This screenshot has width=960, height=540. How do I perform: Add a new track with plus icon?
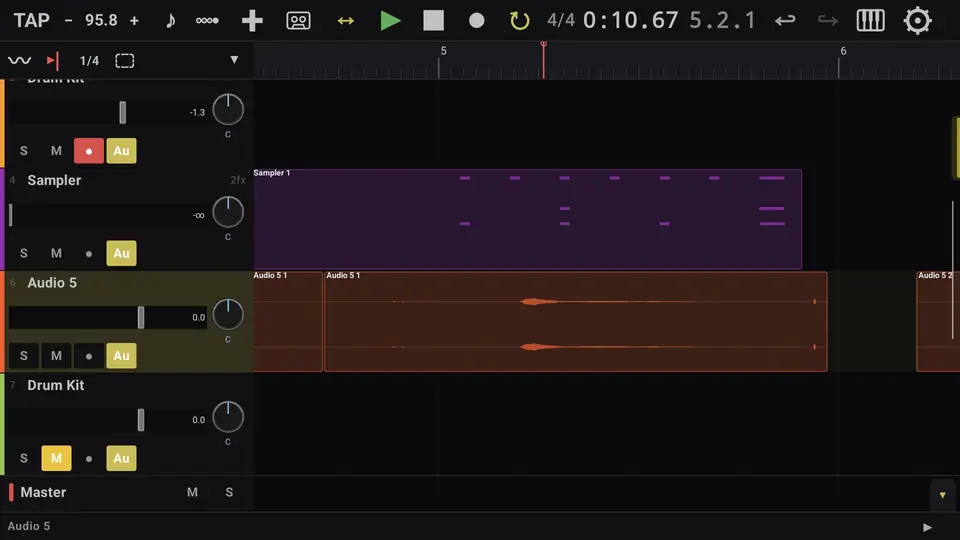[x=252, y=20]
